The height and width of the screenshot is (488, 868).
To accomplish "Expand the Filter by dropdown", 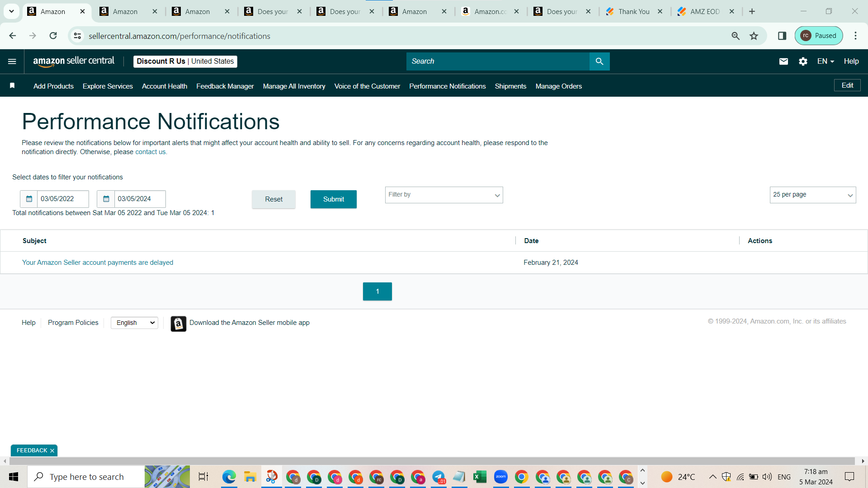I will pyautogui.click(x=444, y=195).
